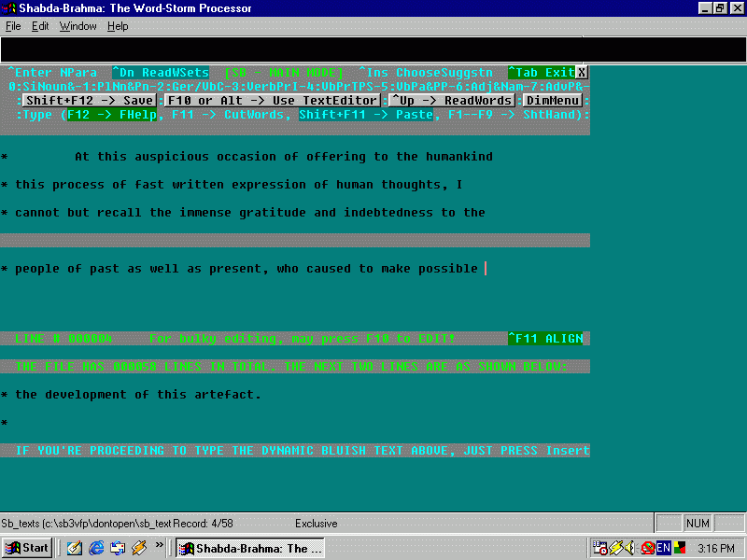Click the 'JUST PRESS Insert' hint line
This screenshot has height=560, width=747.
point(303,451)
